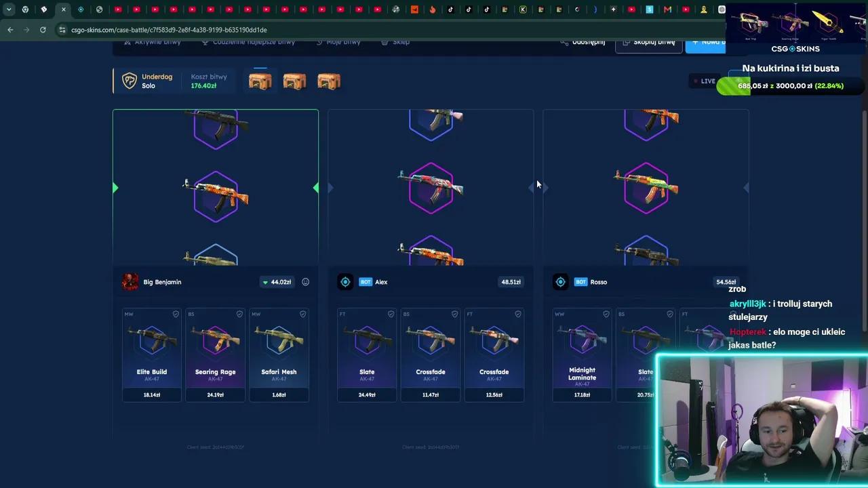Click the bot avatar icon next to Rosso
Viewport: 868px width, 488px height.
pos(560,282)
